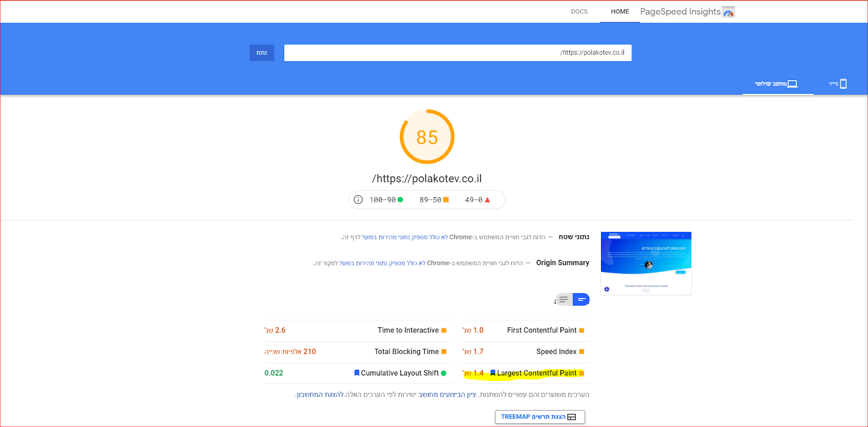This screenshot has height=427, width=868.
Task: Click the Largest Contentful Paint value of 1.4 seconds
Action: point(473,373)
